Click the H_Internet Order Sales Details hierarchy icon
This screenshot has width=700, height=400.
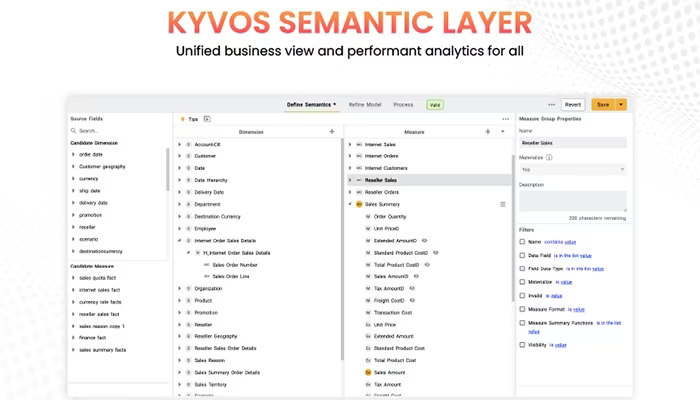(x=198, y=253)
